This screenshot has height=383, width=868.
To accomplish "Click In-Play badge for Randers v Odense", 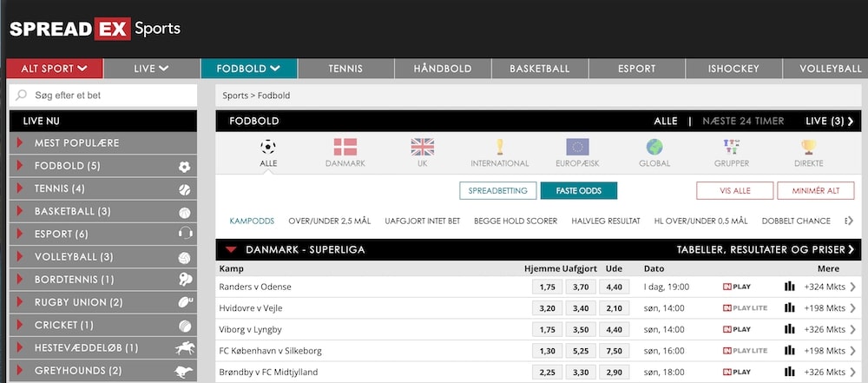I will 737,287.
